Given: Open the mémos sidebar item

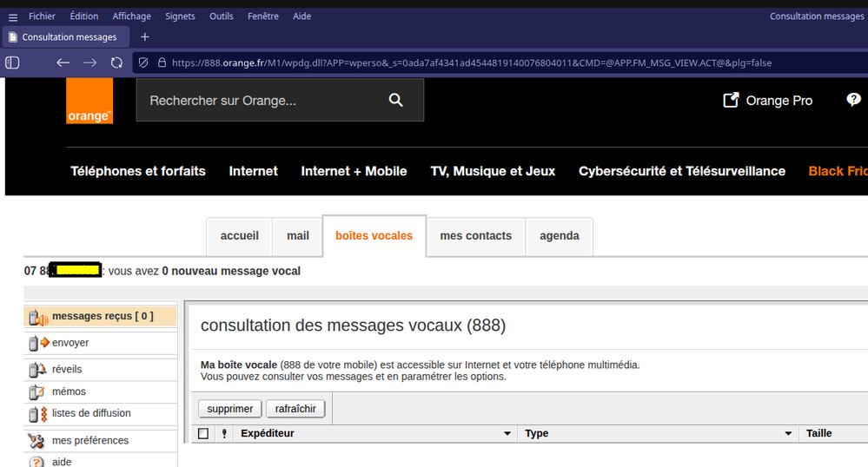Looking at the screenshot, I should 101,391.
